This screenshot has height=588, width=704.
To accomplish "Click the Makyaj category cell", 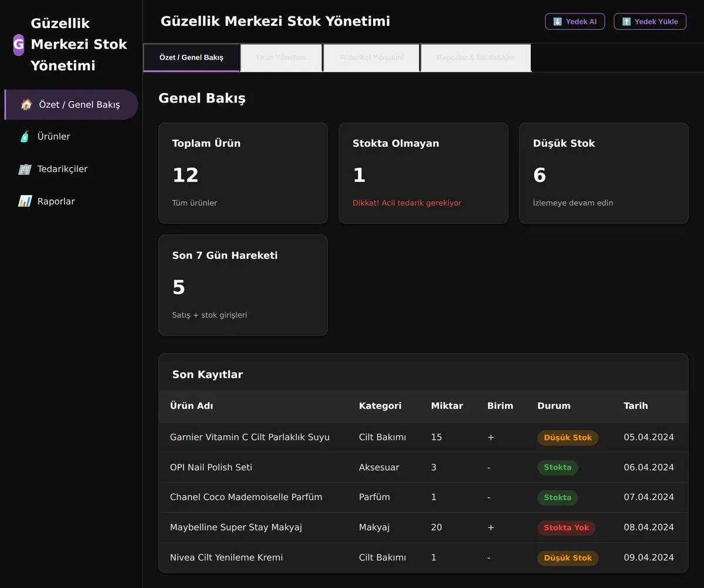I will 374,528.
